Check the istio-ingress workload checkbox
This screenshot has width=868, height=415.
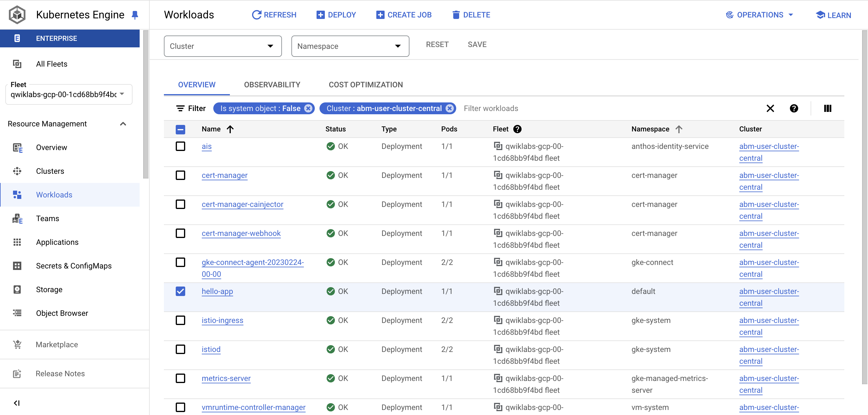[180, 320]
